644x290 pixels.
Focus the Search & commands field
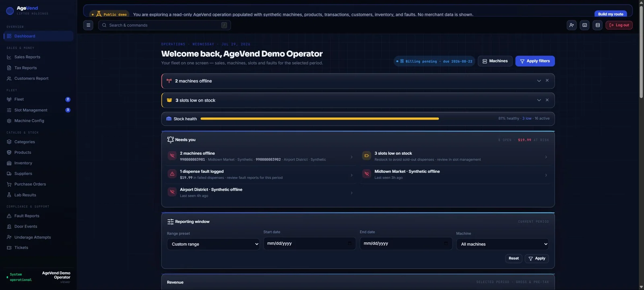click(165, 25)
